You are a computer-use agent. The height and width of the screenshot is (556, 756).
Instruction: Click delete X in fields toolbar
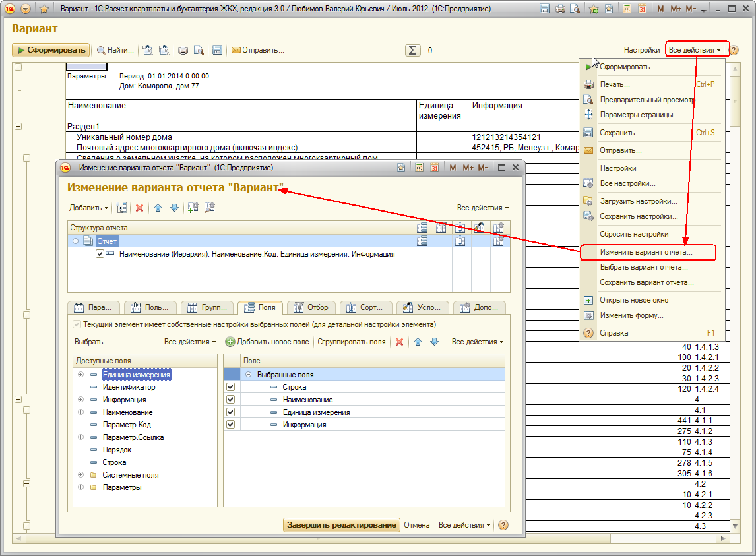(399, 342)
